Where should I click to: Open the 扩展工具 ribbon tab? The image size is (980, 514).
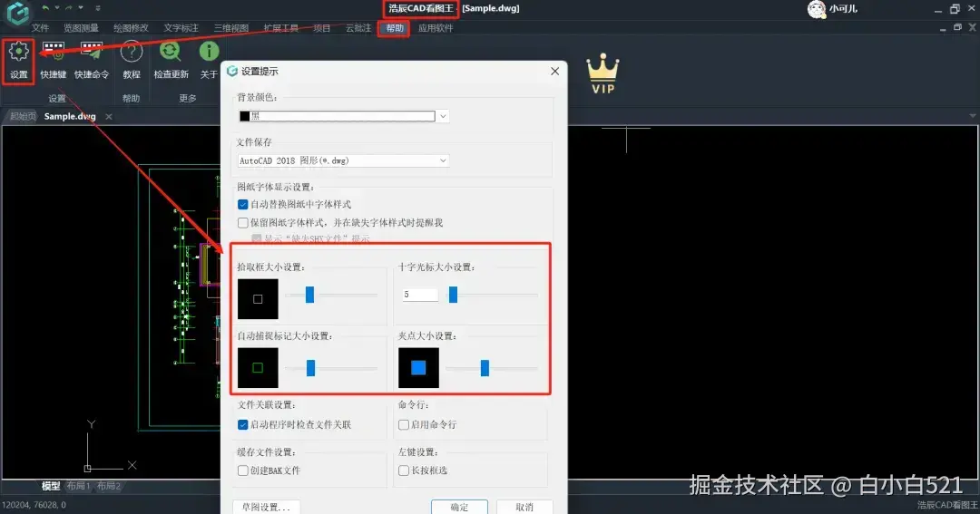pyautogui.click(x=280, y=28)
